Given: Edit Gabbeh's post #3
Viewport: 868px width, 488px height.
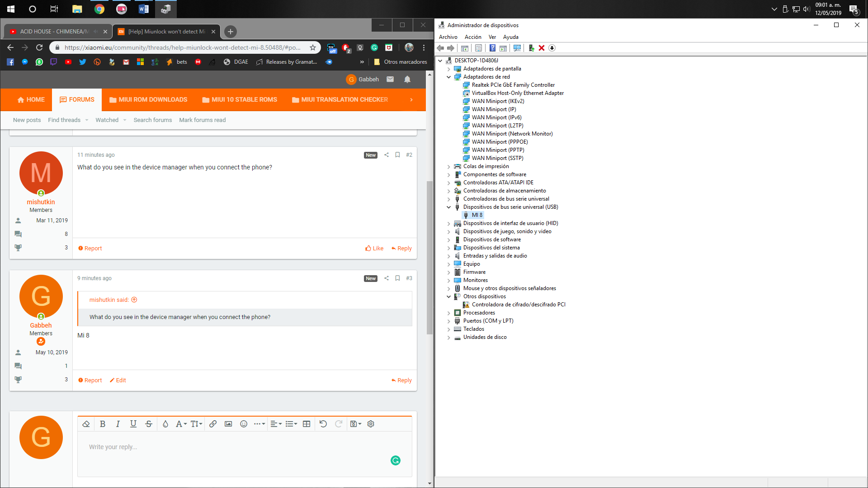Looking at the screenshot, I should pos(118,380).
